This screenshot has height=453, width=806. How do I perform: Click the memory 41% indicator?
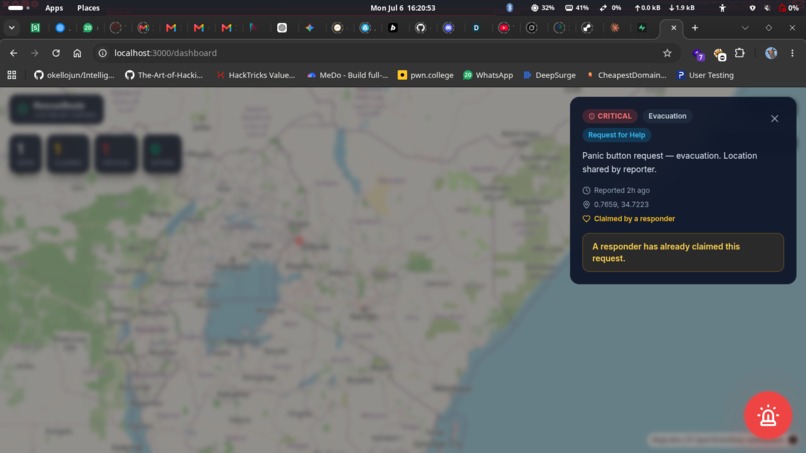coord(577,8)
